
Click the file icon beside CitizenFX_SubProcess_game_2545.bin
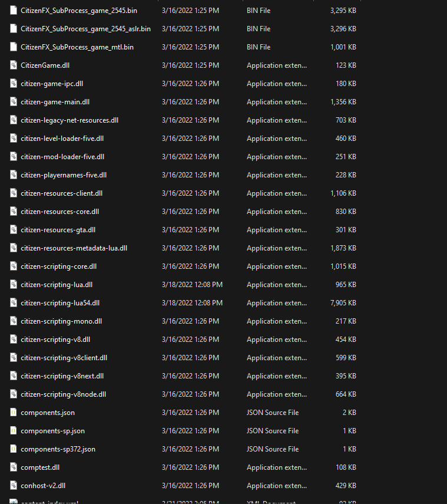pyautogui.click(x=14, y=10)
